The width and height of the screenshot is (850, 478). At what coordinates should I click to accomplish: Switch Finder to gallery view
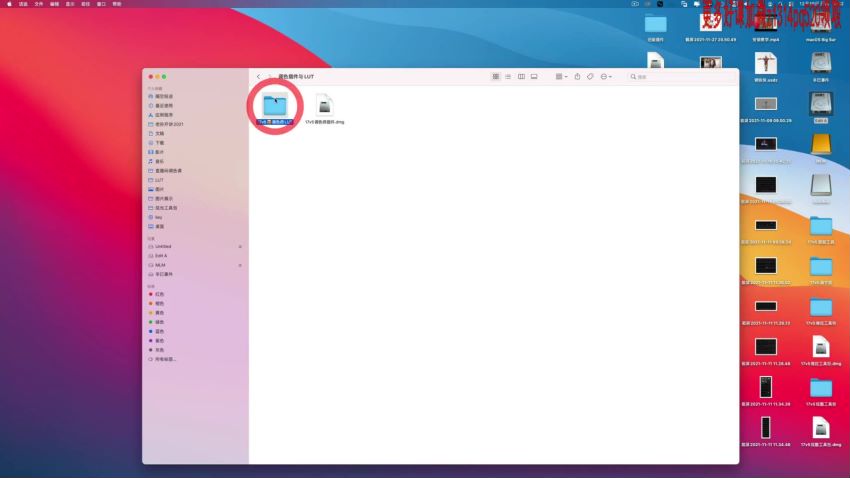point(534,76)
